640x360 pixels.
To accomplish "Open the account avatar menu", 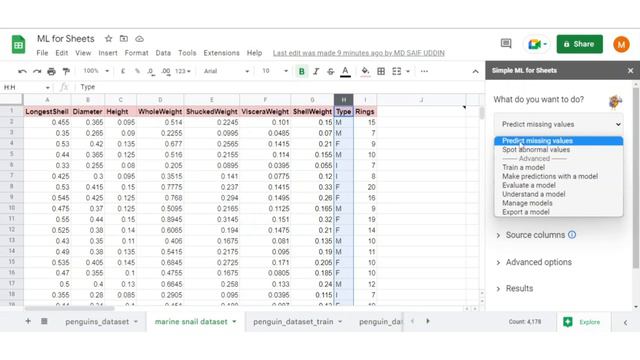I will click(621, 44).
